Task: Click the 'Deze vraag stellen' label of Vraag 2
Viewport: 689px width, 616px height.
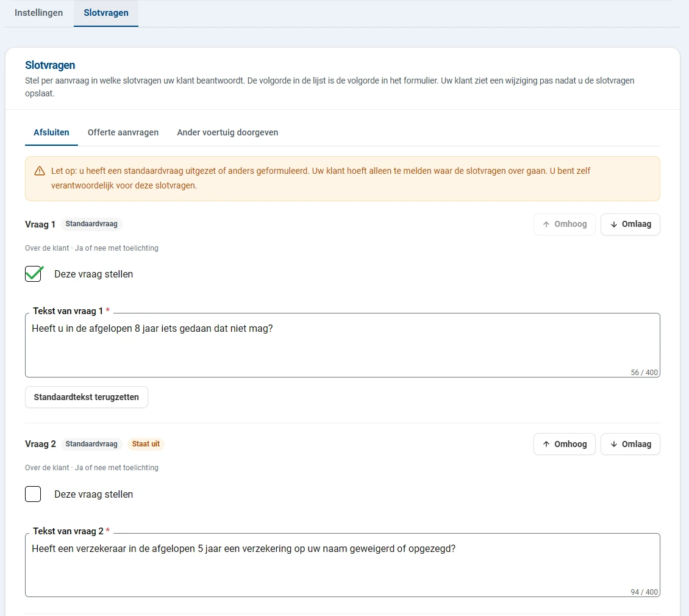Action: pyautogui.click(x=94, y=494)
